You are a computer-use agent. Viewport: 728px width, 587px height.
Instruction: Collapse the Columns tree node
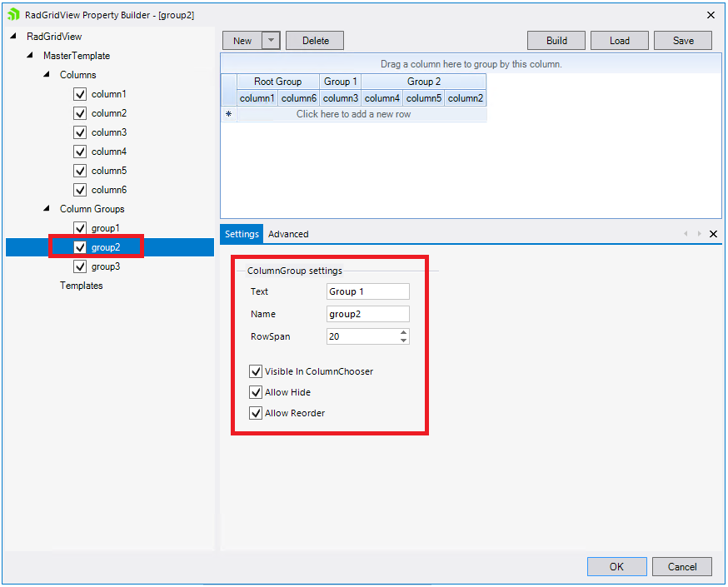pyautogui.click(x=47, y=74)
